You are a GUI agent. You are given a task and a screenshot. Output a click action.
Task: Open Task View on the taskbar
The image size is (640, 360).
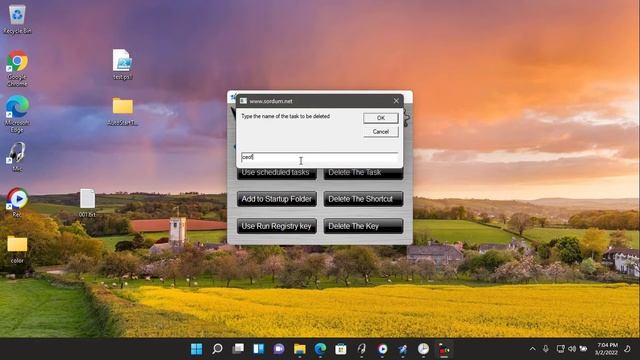click(x=238, y=349)
